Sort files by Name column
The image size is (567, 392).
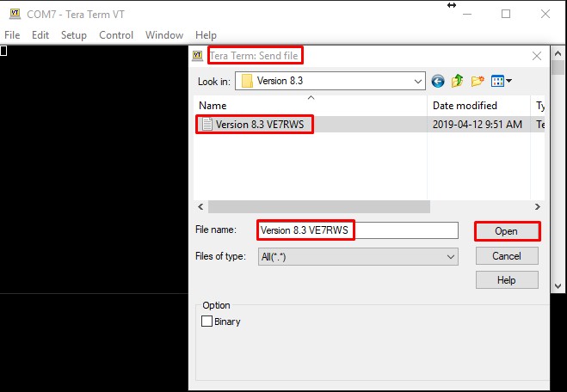pyautogui.click(x=311, y=106)
